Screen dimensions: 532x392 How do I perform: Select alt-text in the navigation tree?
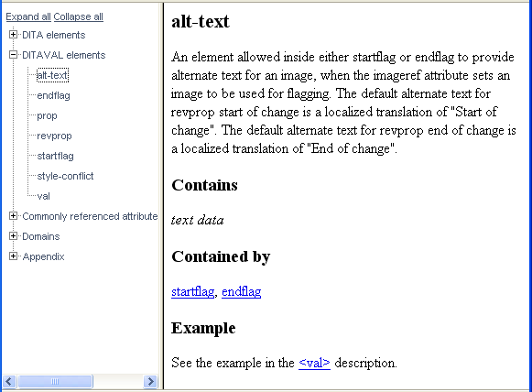(x=52, y=75)
